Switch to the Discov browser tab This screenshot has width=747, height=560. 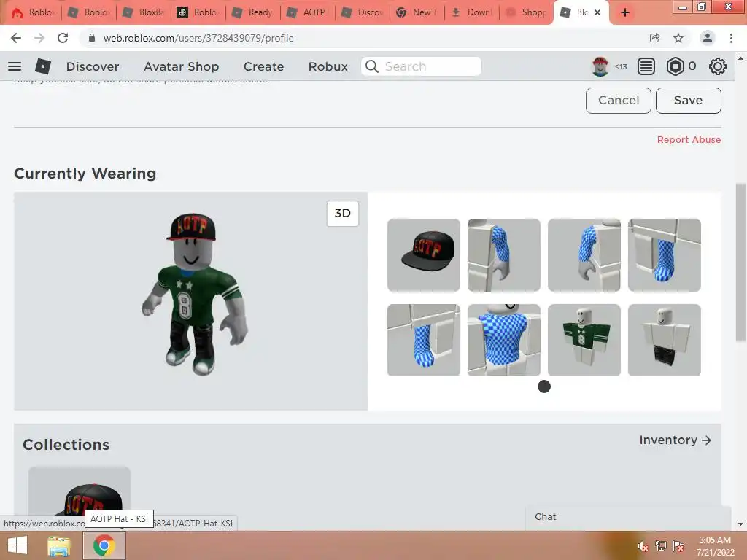click(x=362, y=12)
